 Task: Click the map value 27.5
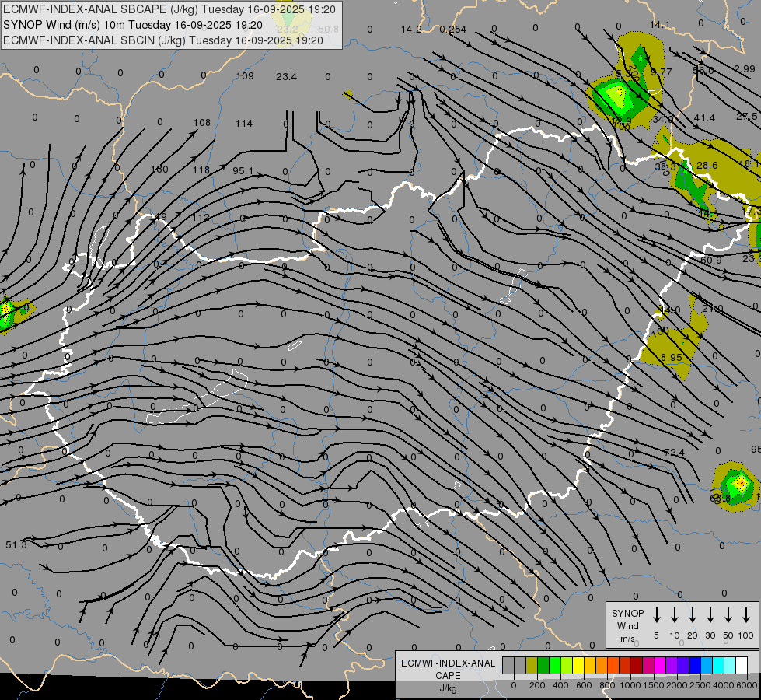pyautogui.click(x=746, y=117)
